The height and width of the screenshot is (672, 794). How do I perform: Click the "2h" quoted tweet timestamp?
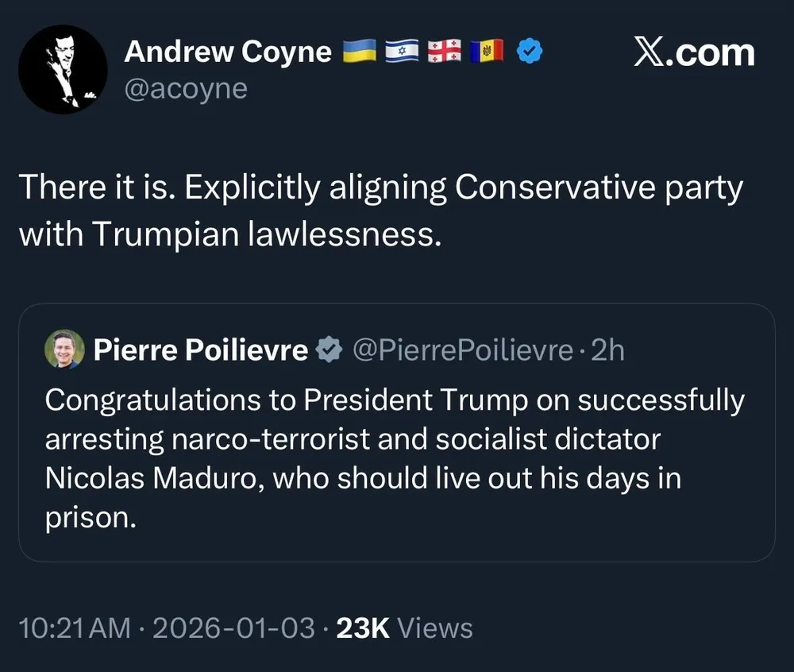[x=608, y=350]
